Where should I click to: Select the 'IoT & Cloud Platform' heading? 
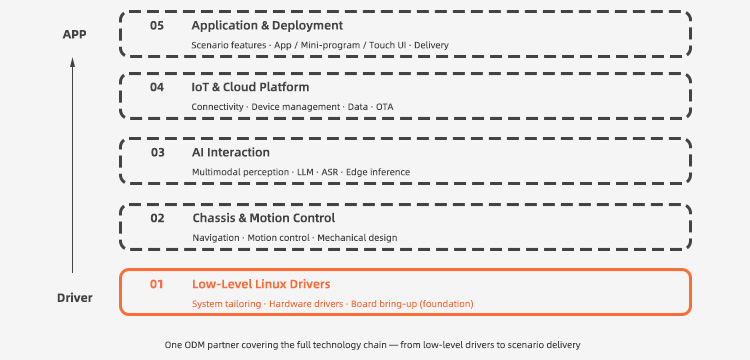[x=250, y=87]
